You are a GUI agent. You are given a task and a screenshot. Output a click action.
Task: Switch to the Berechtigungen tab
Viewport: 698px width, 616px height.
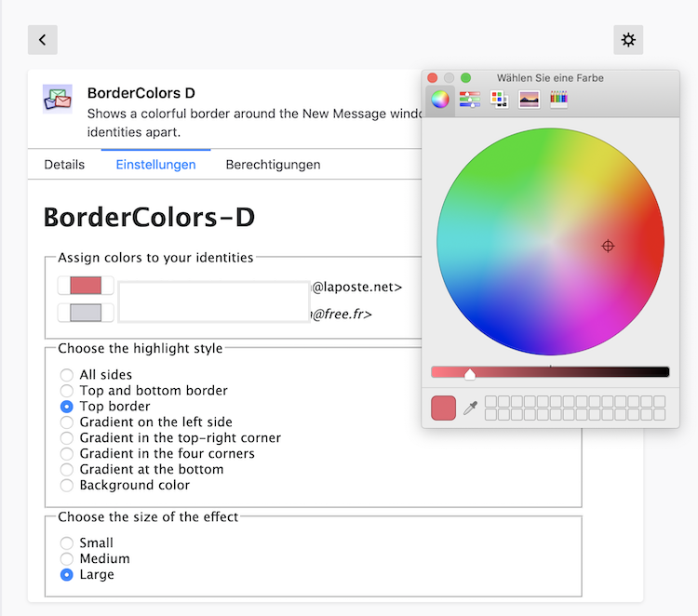coord(273,165)
